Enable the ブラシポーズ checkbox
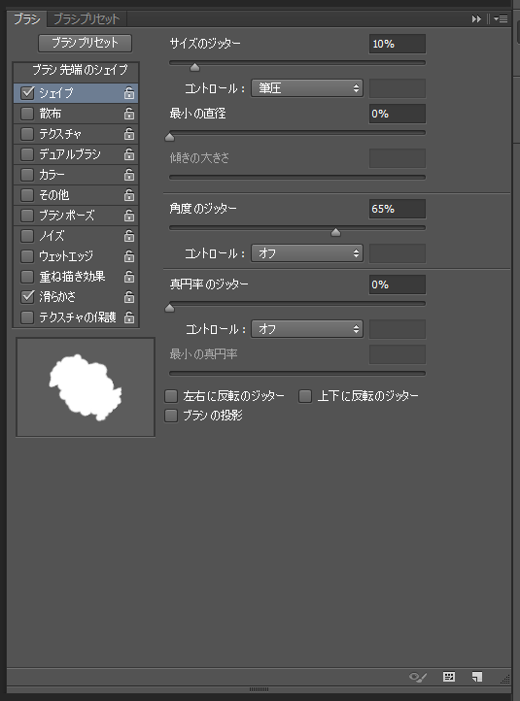Viewport: 520px width, 701px height. [x=27, y=215]
